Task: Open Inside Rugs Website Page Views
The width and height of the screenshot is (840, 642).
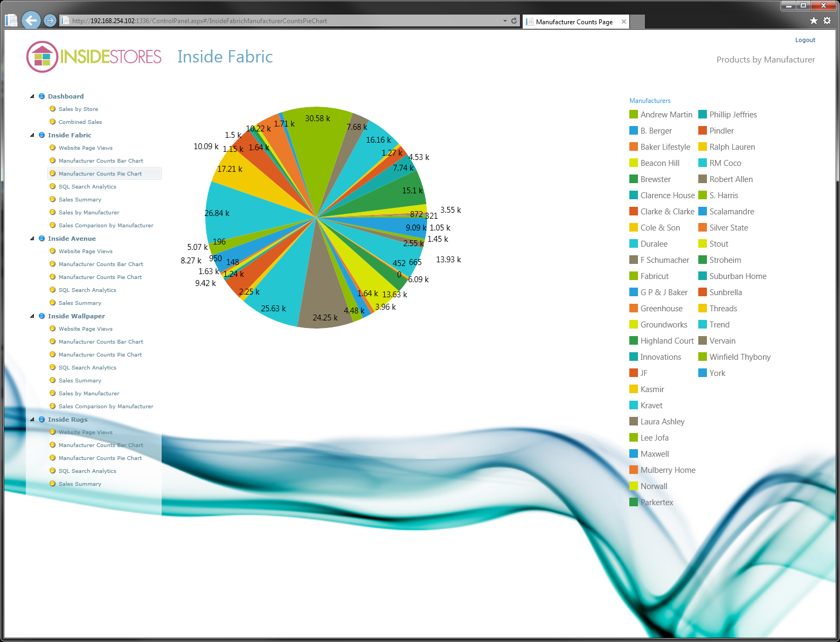Action: (86, 432)
